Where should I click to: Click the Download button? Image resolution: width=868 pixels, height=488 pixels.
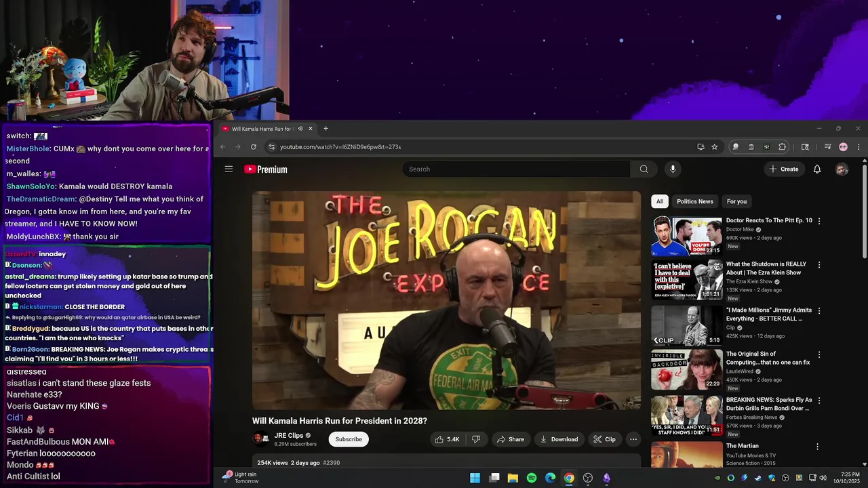[559, 439]
